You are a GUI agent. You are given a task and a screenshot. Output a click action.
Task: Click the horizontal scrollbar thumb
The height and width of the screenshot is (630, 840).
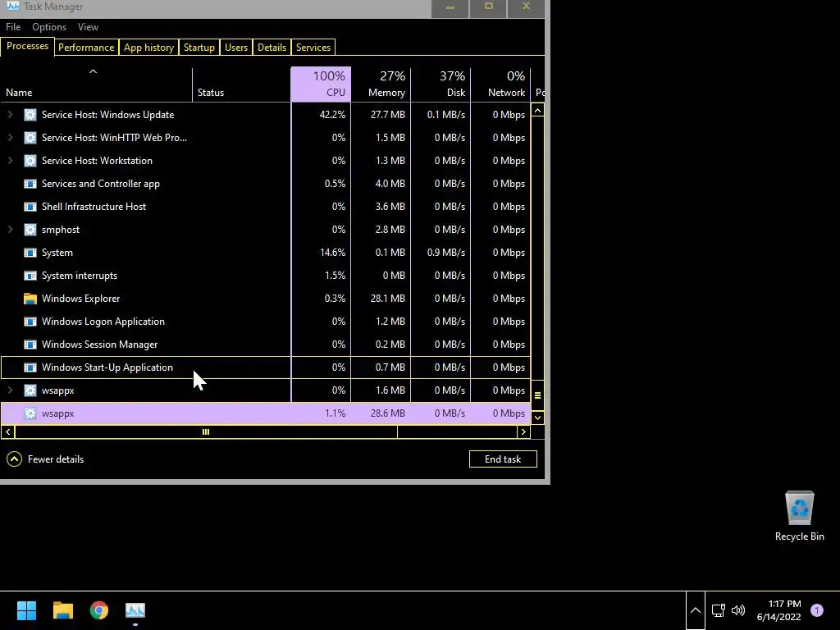[206, 431]
